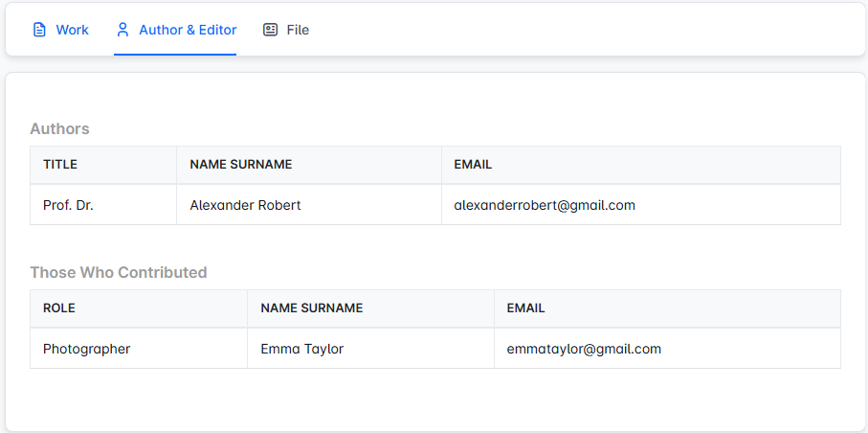Click the Prof. Dr. title cell

[x=68, y=205]
